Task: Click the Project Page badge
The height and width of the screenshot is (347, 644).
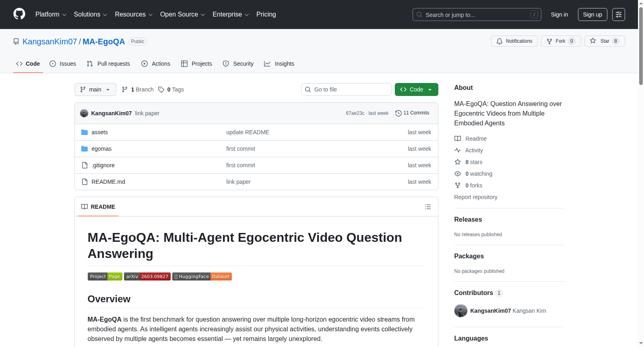Action: click(x=105, y=276)
